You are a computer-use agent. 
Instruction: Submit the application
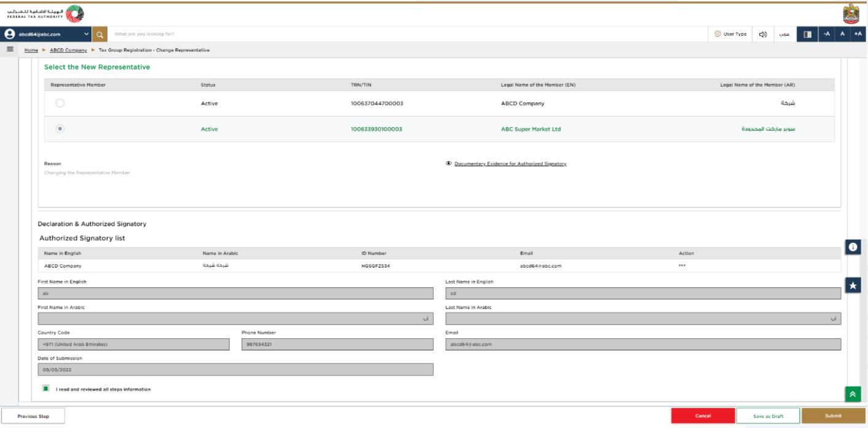point(833,416)
